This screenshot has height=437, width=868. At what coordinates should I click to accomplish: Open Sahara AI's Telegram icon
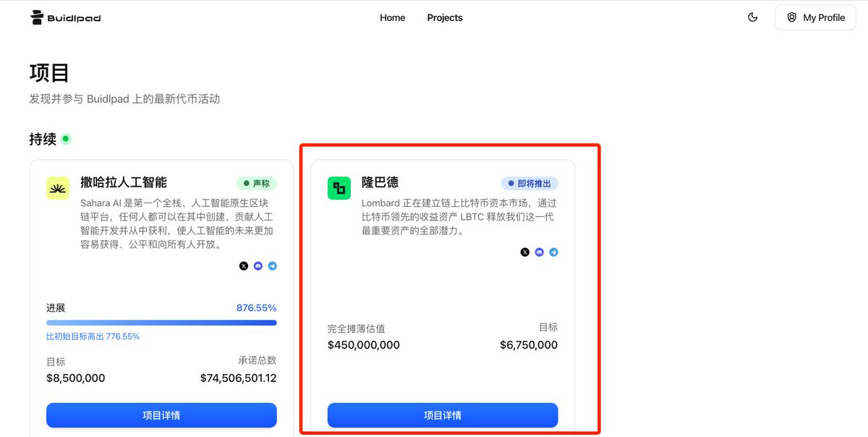(273, 266)
